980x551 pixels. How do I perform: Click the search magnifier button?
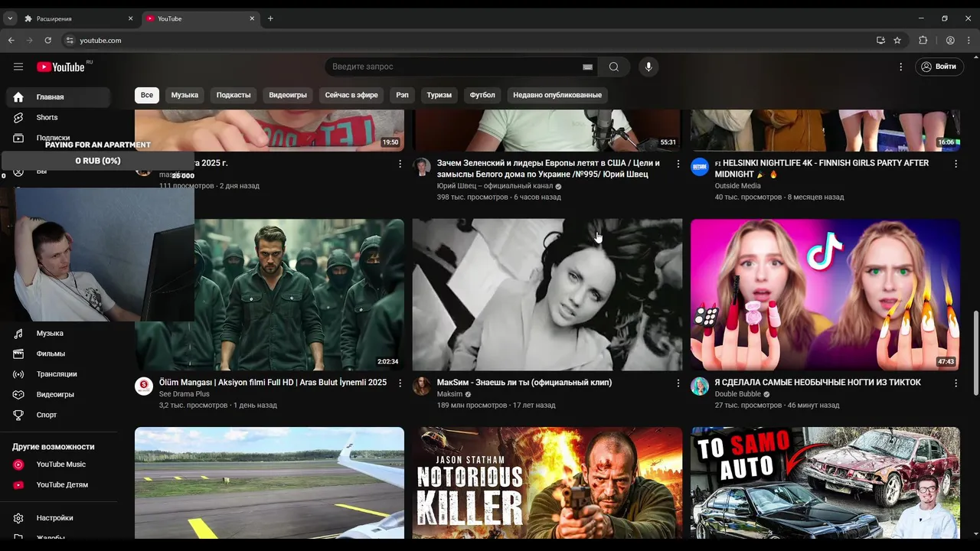(x=614, y=67)
